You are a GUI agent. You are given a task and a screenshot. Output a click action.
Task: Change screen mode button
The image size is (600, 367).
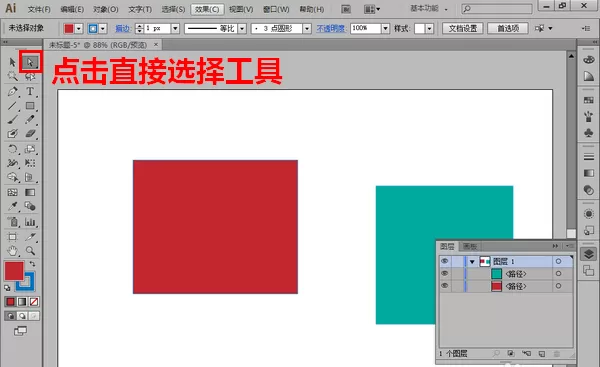(x=20, y=331)
